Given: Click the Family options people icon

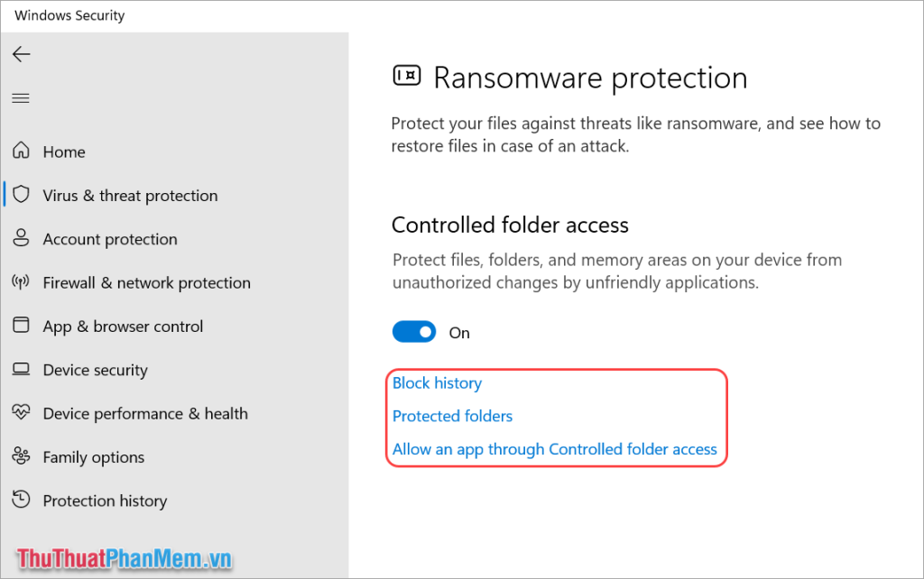Looking at the screenshot, I should tap(21, 456).
